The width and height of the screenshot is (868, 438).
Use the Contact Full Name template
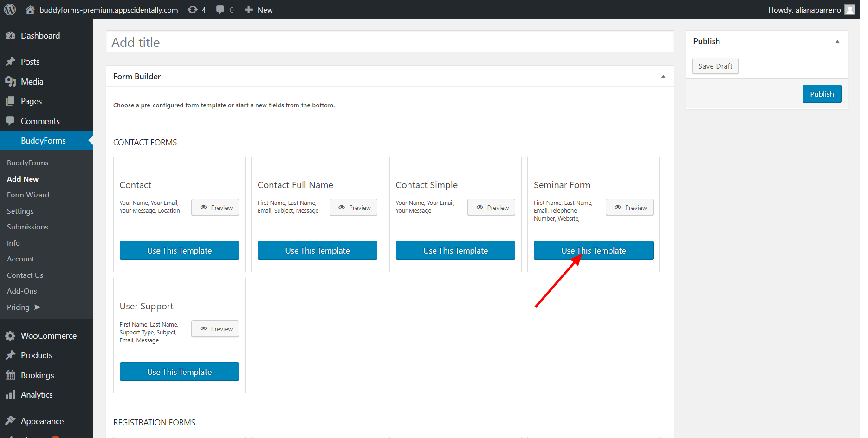point(317,250)
